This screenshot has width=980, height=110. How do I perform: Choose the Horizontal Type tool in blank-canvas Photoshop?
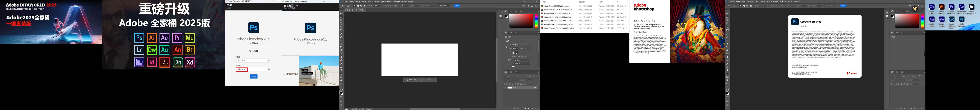pyautogui.click(x=341, y=70)
